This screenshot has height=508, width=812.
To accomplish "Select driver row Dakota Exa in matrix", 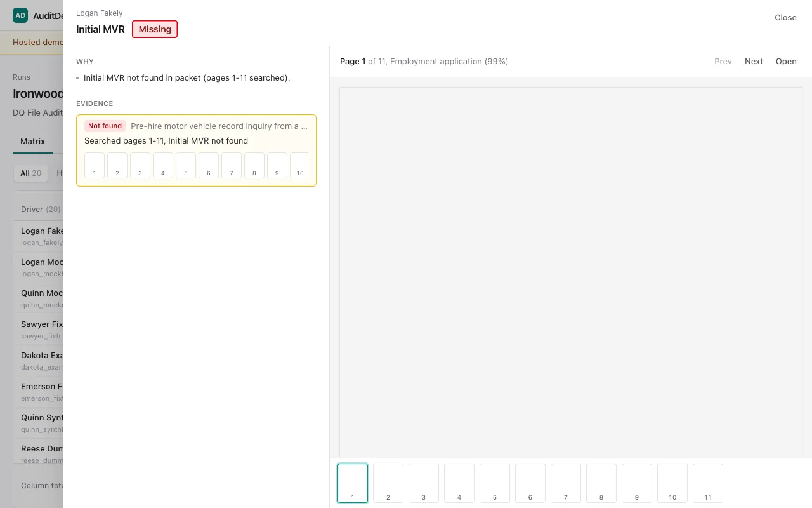I will 38,361.
